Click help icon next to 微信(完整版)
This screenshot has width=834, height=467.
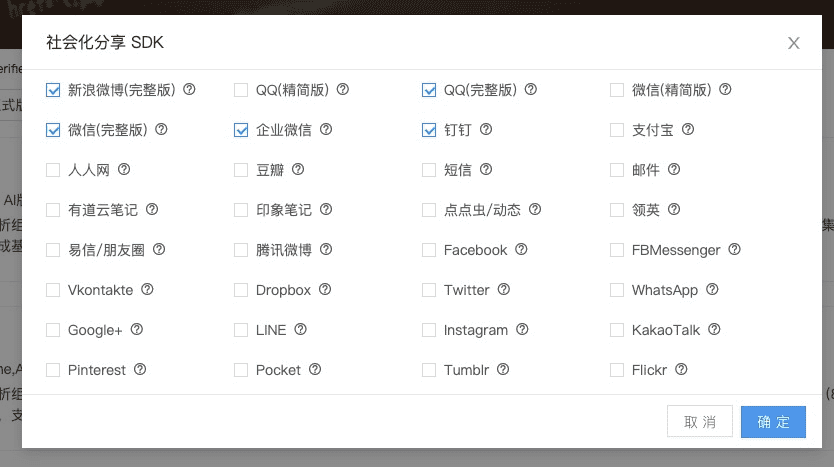point(161,129)
